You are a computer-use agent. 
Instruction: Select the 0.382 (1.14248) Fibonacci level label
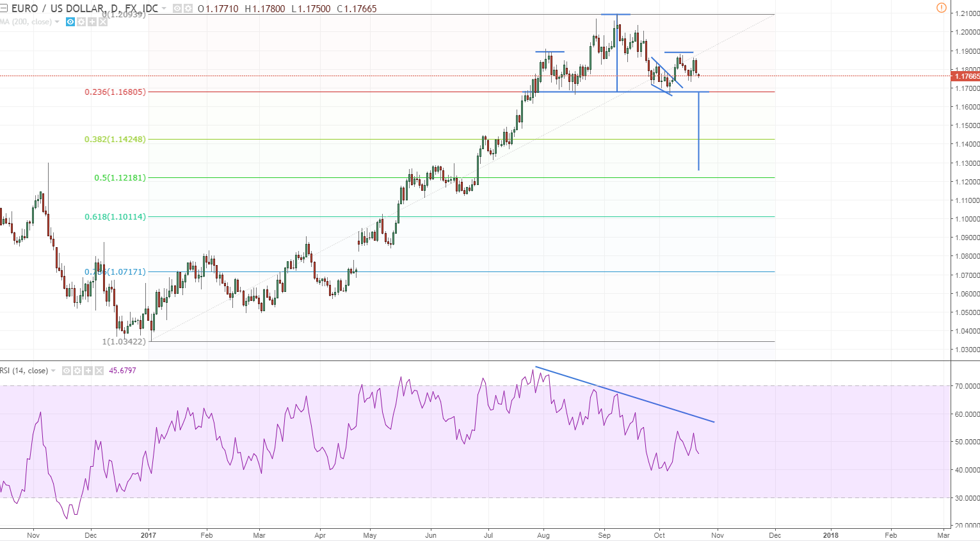tap(115, 139)
